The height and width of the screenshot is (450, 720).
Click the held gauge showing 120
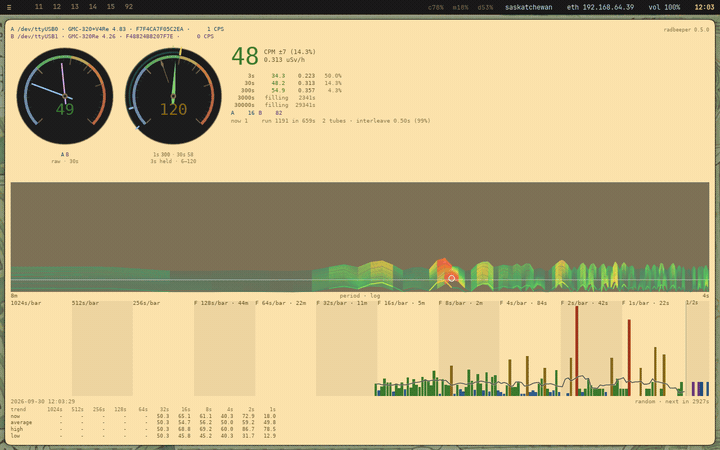(173, 96)
